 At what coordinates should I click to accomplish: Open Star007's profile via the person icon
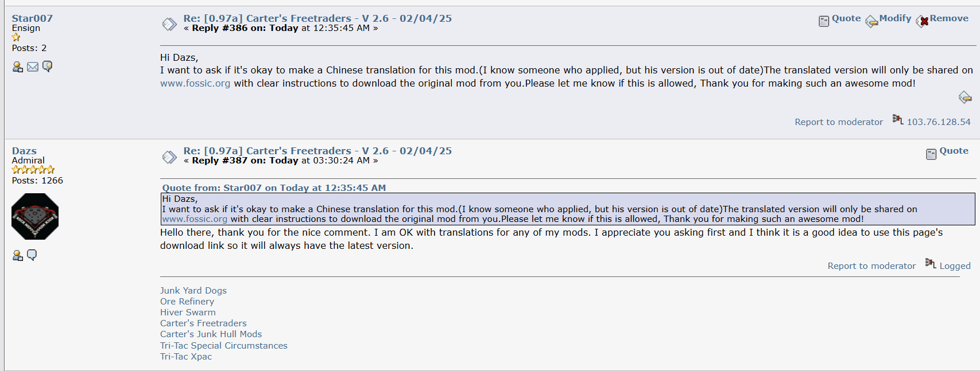18,67
